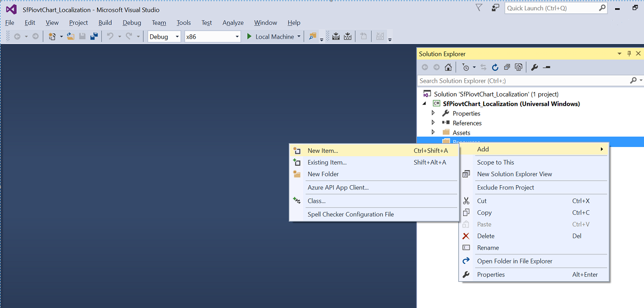Click the Undo toolbar icon
The height and width of the screenshot is (308, 644).
[x=110, y=36]
